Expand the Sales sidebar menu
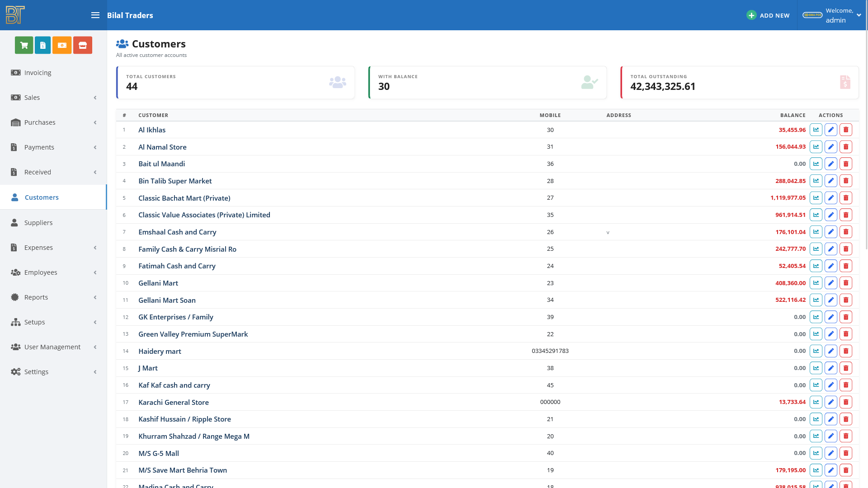The height and width of the screenshot is (488, 868). (x=53, y=98)
